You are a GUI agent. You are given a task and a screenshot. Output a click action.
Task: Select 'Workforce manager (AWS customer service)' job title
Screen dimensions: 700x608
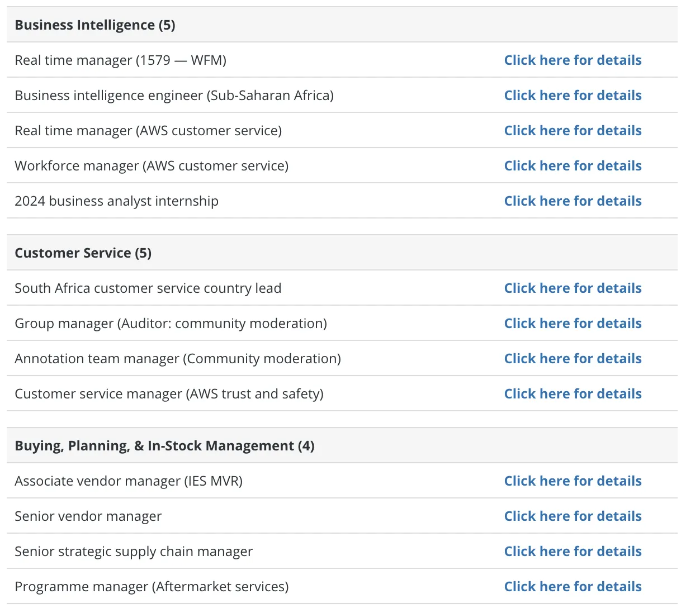click(x=152, y=166)
